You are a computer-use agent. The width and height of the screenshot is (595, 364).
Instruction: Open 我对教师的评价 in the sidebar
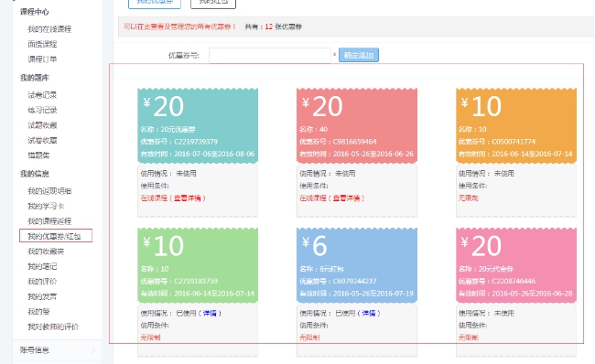point(53,327)
